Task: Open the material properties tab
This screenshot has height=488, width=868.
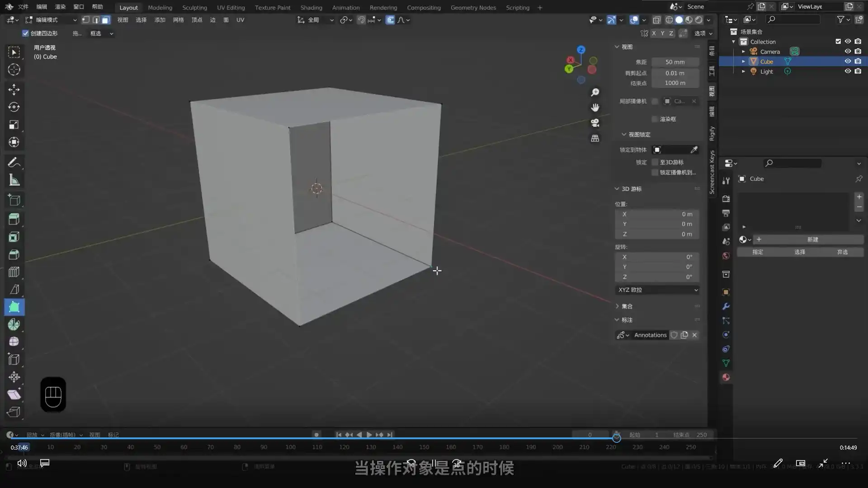Action: click(x=726, y=377)
